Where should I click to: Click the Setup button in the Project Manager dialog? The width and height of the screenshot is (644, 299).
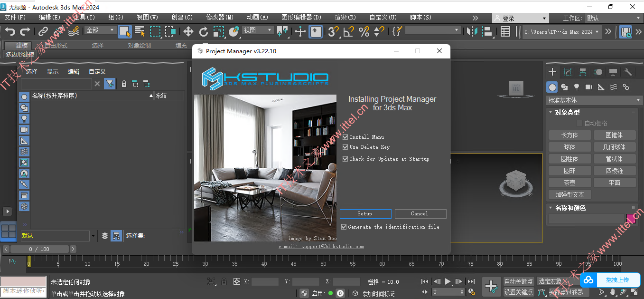tap(365, 214)
